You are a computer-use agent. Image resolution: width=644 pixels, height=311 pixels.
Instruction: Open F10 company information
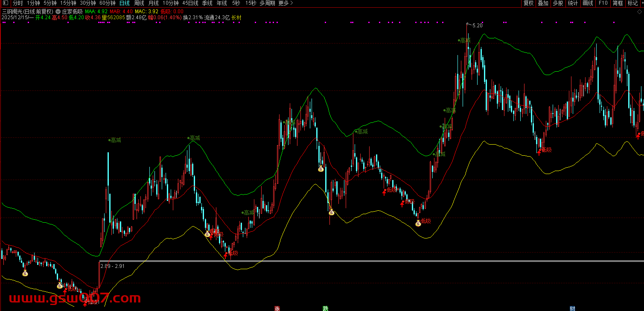[x=603, y=3]
